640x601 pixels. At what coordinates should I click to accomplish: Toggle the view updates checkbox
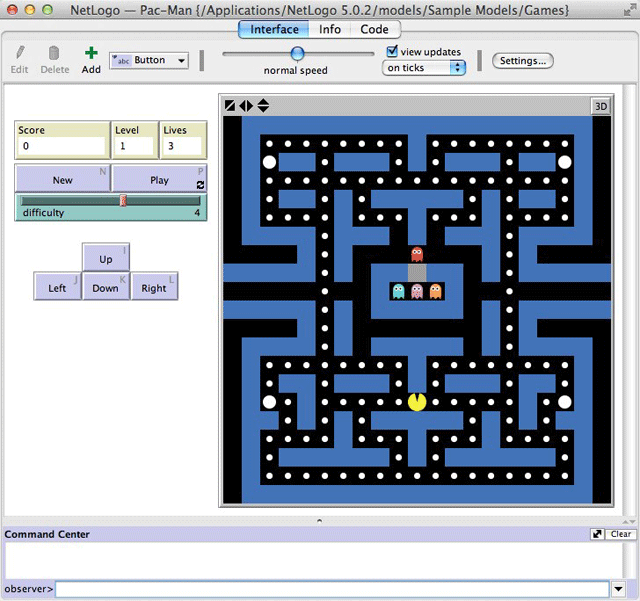point(392,51)
